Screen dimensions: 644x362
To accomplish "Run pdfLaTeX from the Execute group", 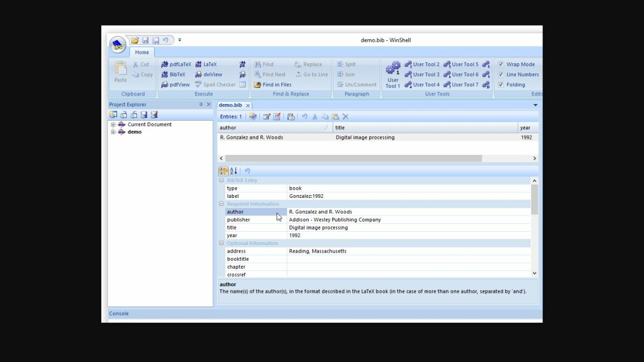I will 176,64.
